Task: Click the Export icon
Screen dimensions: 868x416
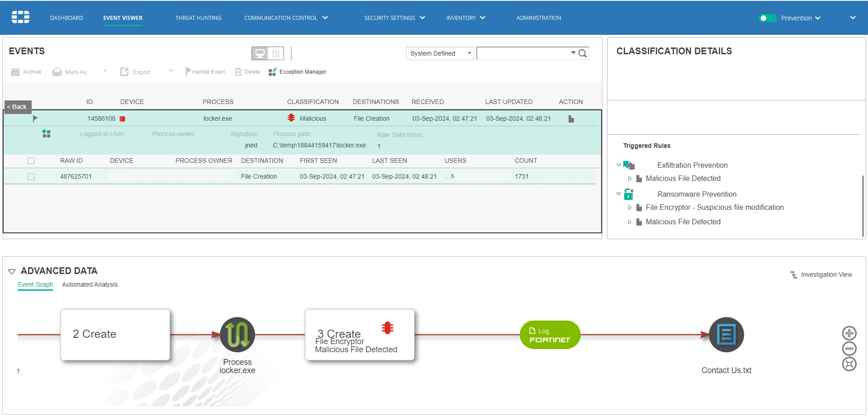Action: 124,72
